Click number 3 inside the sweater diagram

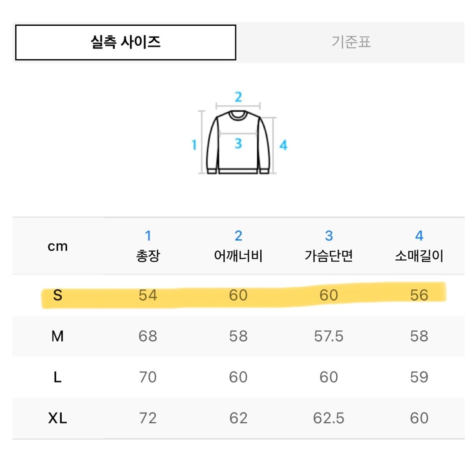pos(238,143)
